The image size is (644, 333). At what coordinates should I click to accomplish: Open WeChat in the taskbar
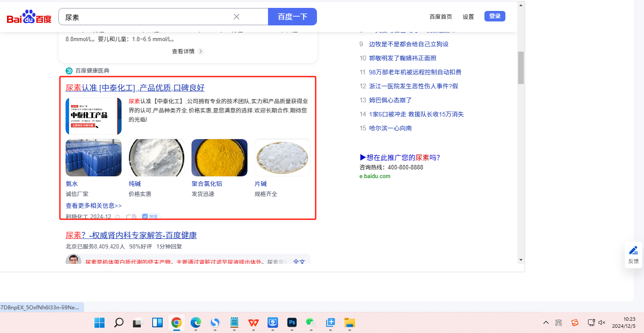pyautogui.click(x=311, y=322)
